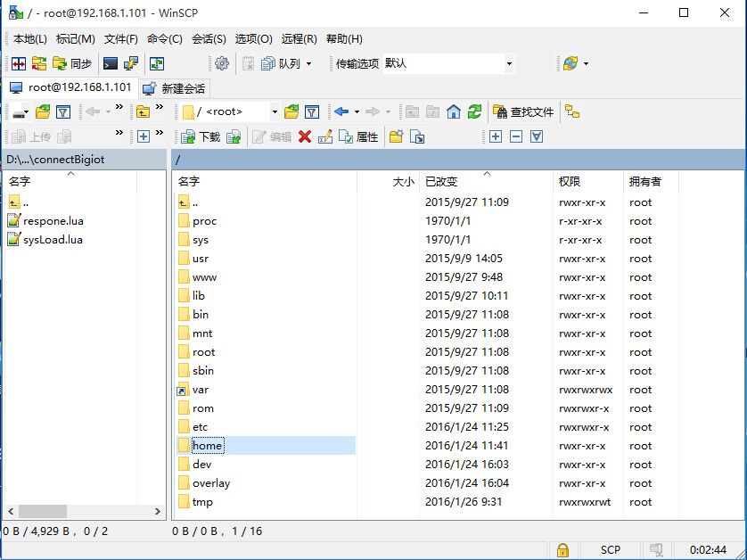Click the local Select files plus icon
The height and width of the screenshot is (560, 747).
pyautogui.click(x=143, y=137)
